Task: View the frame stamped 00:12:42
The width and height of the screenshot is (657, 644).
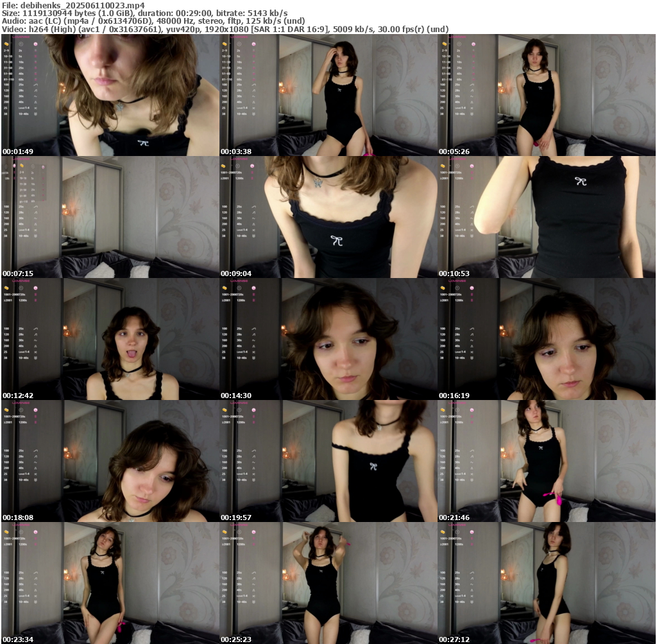Action: click(110, 339)
